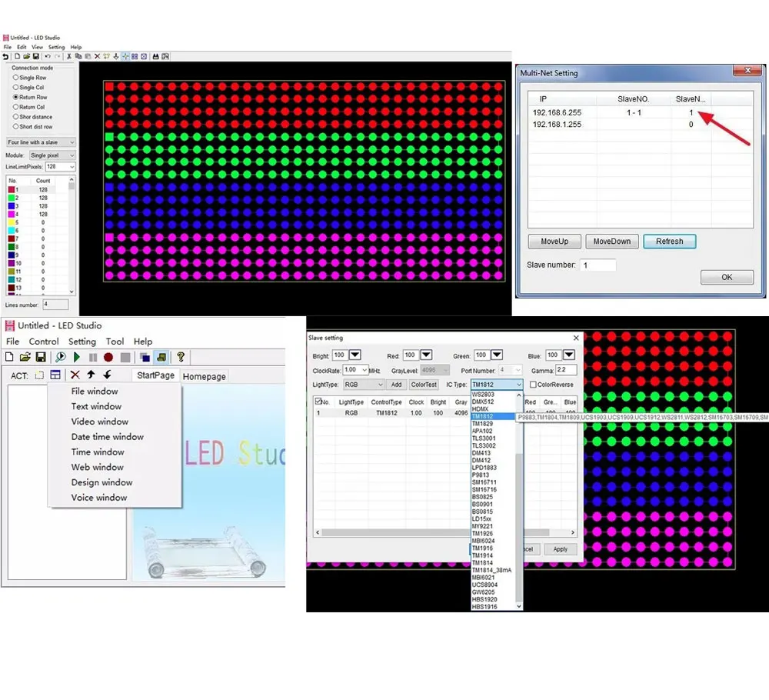The width and height of the screenshot is (769, 700).
Task: Open the Red value dropdown arrow
Action: coord(426,355)
